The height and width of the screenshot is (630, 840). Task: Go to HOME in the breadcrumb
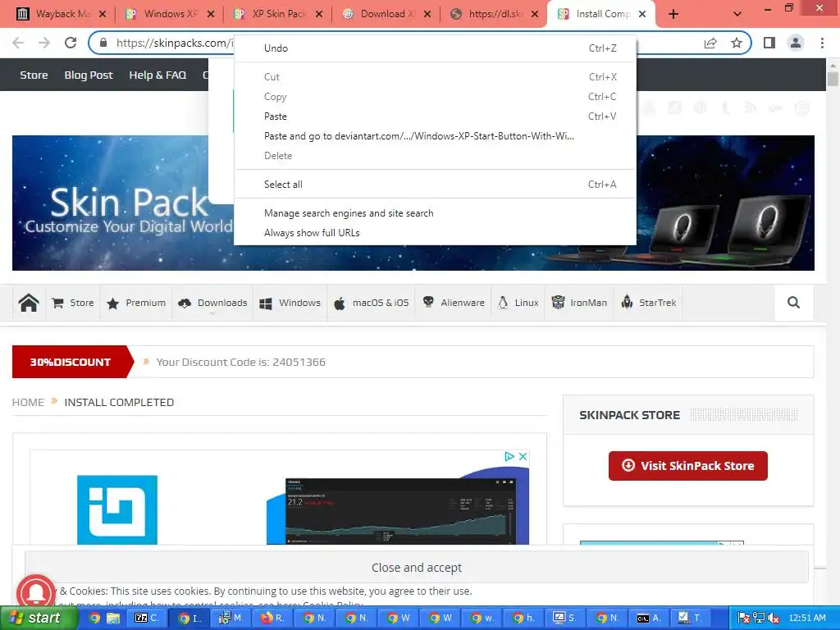(28, 402)
